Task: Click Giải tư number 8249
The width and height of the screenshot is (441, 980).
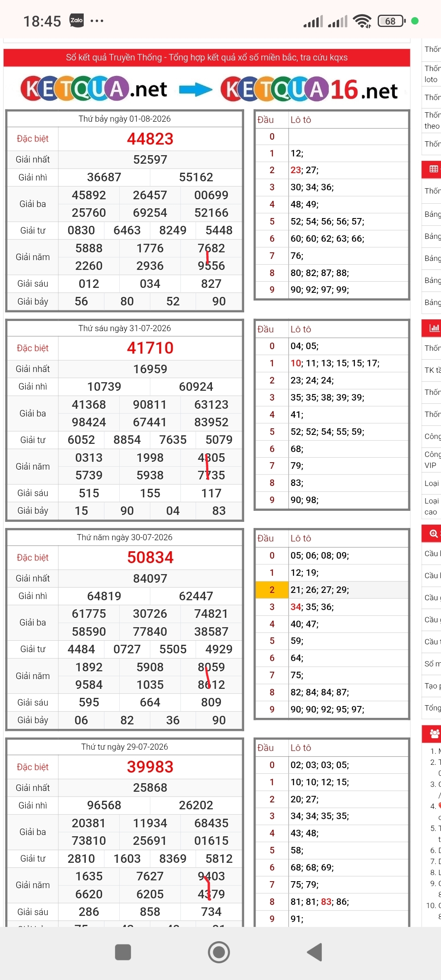Action: point(173,230)
